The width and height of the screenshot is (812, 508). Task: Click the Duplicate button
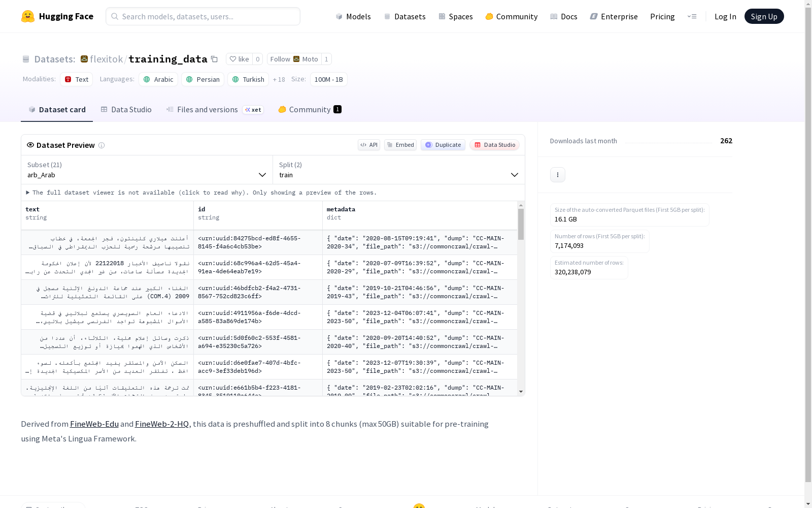[443, 145]
